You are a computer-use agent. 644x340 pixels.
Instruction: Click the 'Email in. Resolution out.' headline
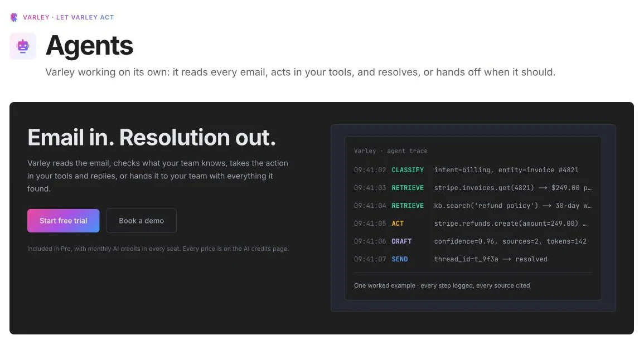coord(152,137)
